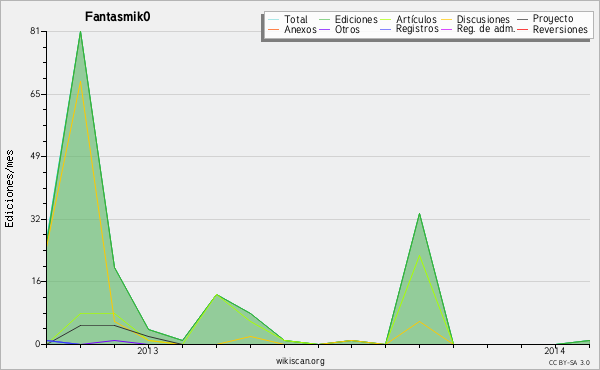Click the Ediciones legend label
600x370 pixels.
356,19
